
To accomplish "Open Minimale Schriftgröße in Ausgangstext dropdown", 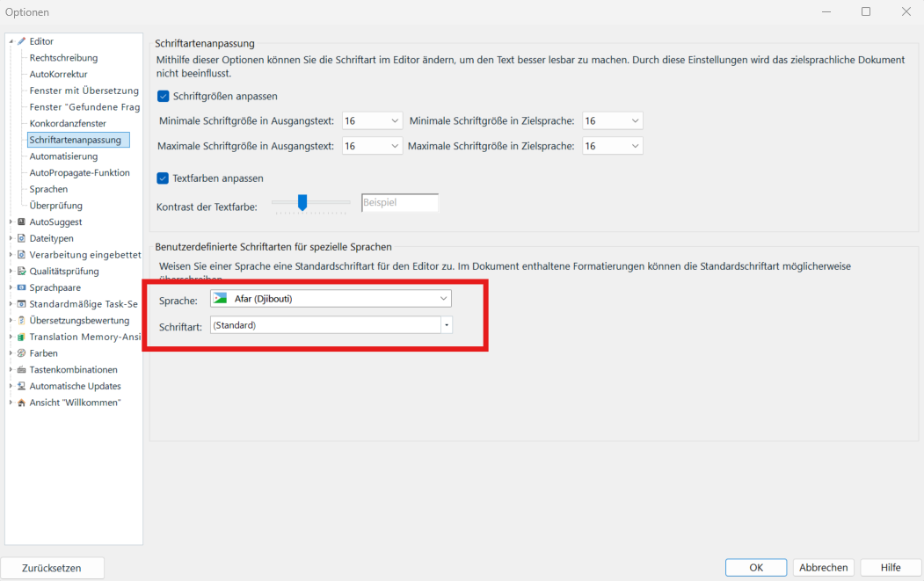I will tap(373, 120).
